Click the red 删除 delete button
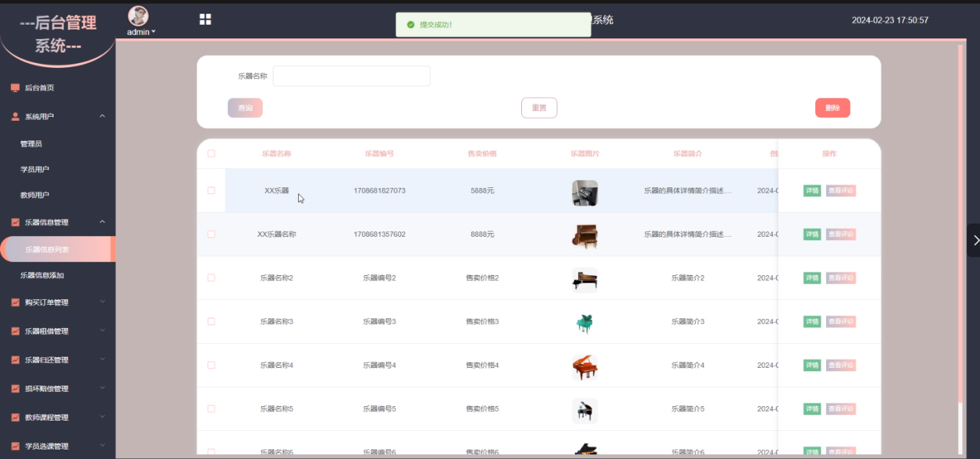This screenshot has width=980, height=459. click(832, 108)
